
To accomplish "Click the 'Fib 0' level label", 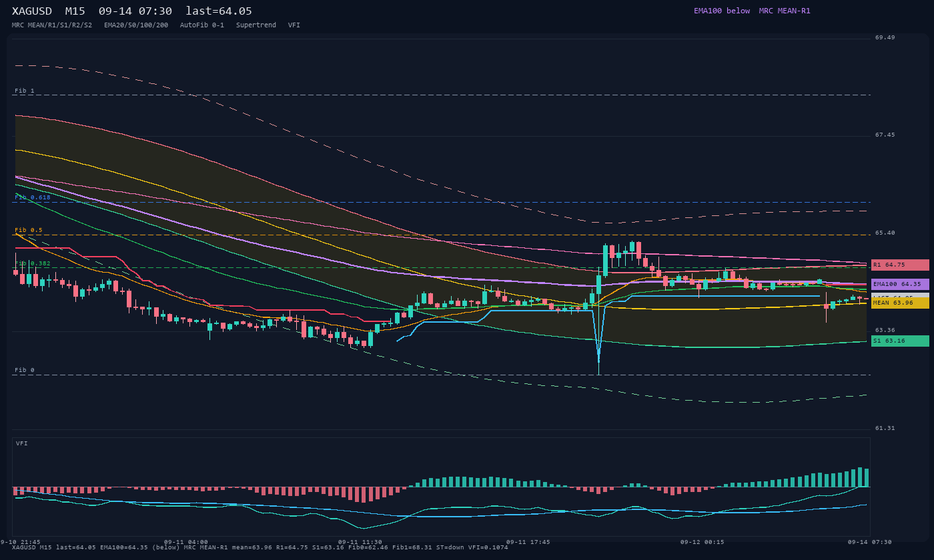I will pos(25,370).
